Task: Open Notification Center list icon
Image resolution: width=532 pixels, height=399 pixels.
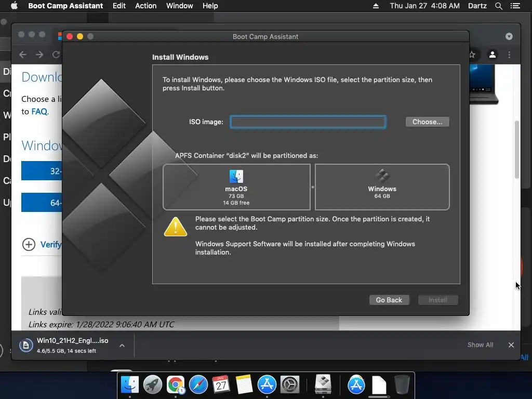Action: (515, 6)
